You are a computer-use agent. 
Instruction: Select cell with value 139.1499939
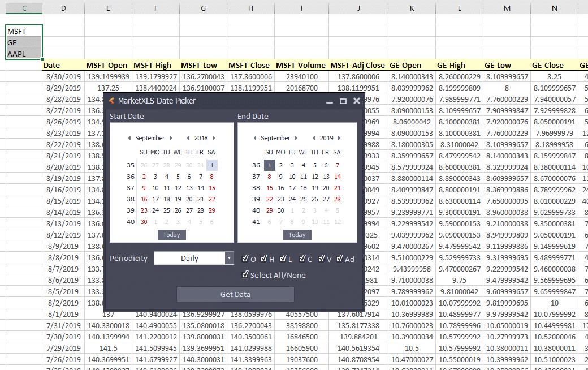pyautogui.click(x=108, y=76)
